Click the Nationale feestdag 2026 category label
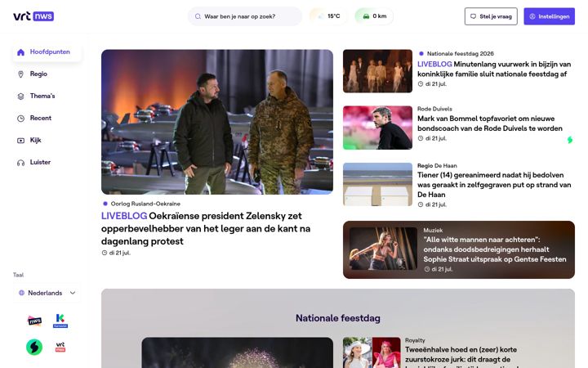Viewport: 588px width, 368px height. 460,54
